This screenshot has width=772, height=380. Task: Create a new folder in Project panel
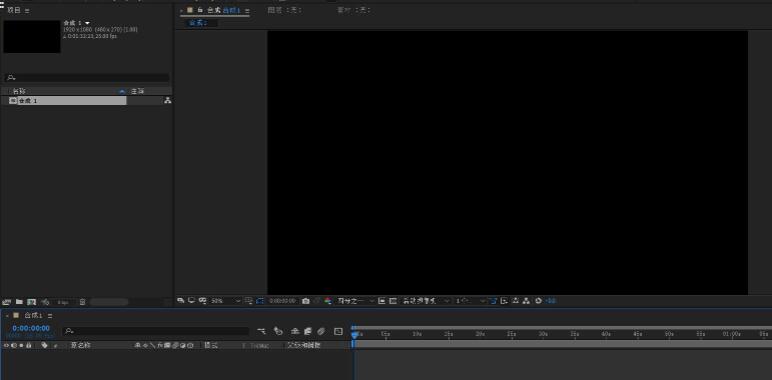19,302
